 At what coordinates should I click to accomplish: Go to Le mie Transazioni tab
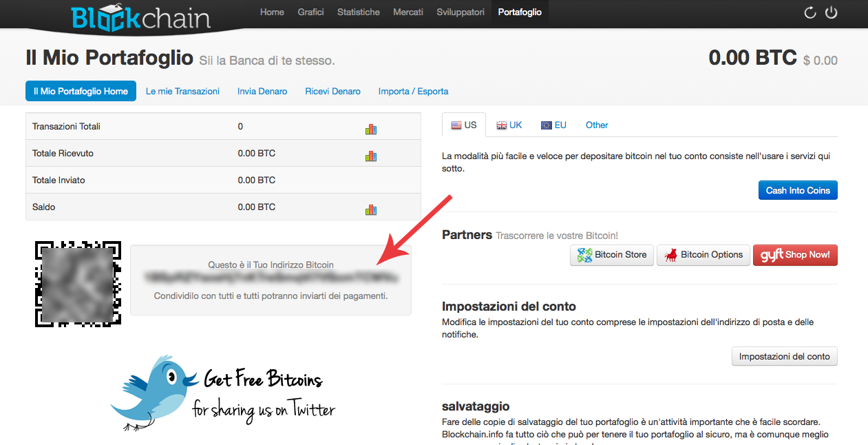click(x=182, y=91)
